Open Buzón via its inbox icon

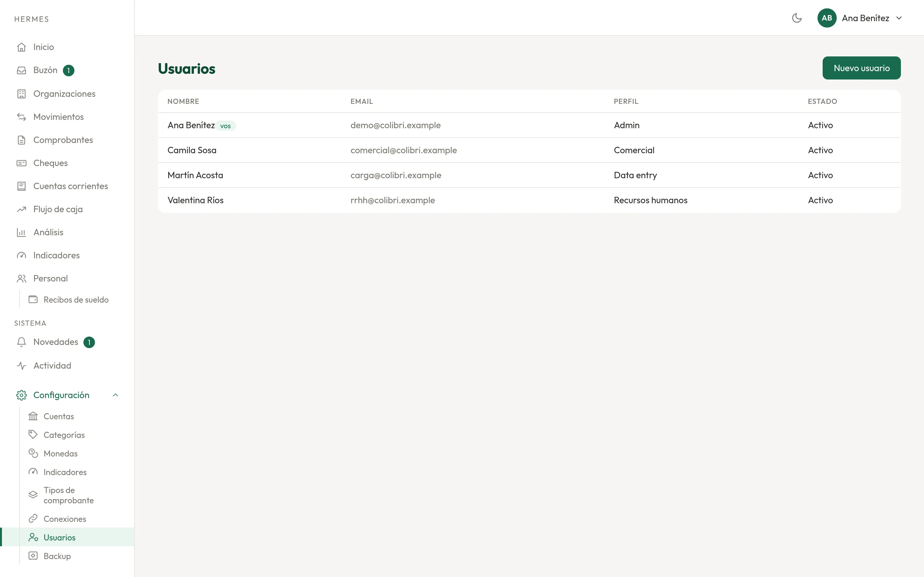point(21,70)
